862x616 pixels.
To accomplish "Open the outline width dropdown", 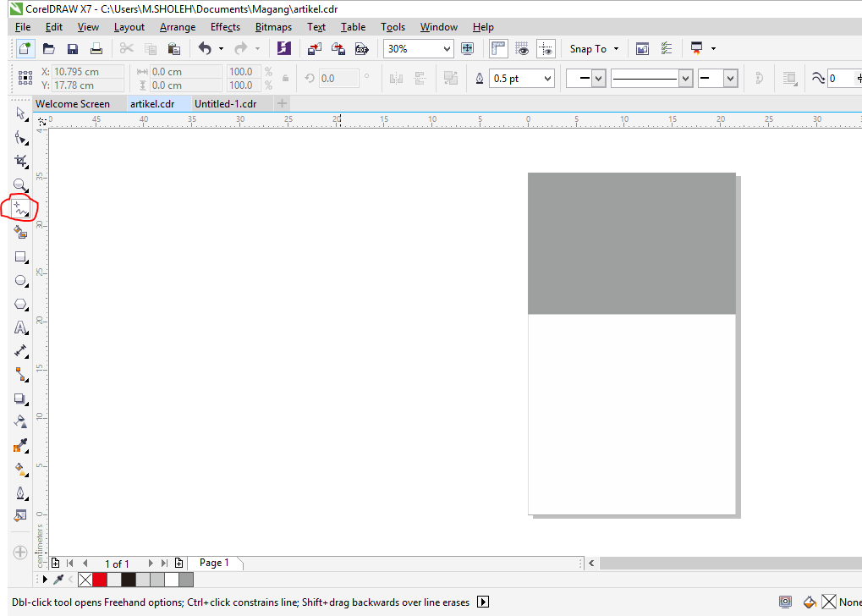I will (547, 78).
